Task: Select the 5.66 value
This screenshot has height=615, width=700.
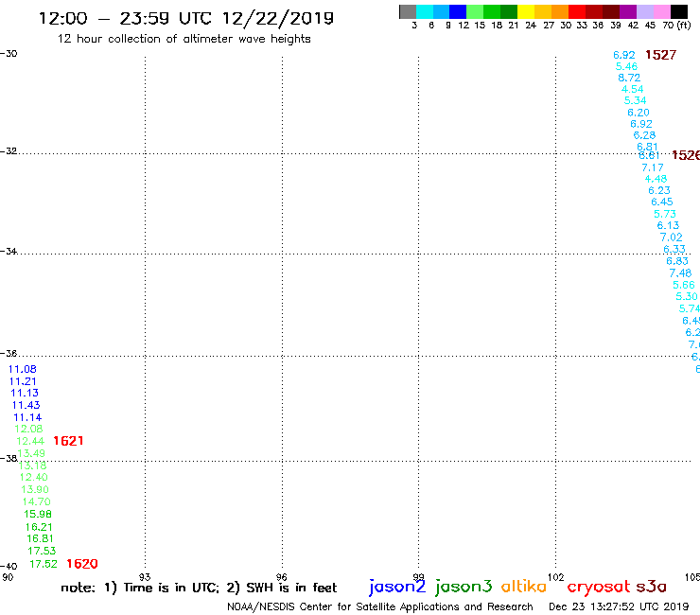Action: point(684,285)
